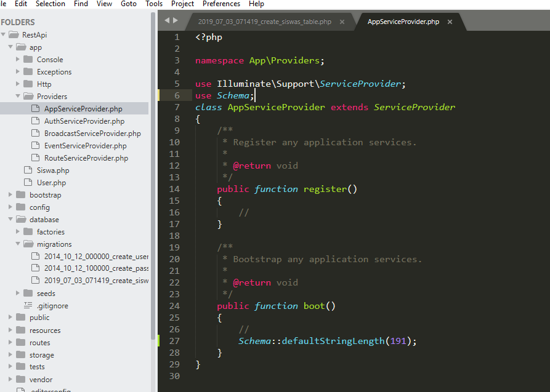Collapse the migrations folder arrow
The width and height of the screenshot is (550, 392).
click(x=18, y=244)
